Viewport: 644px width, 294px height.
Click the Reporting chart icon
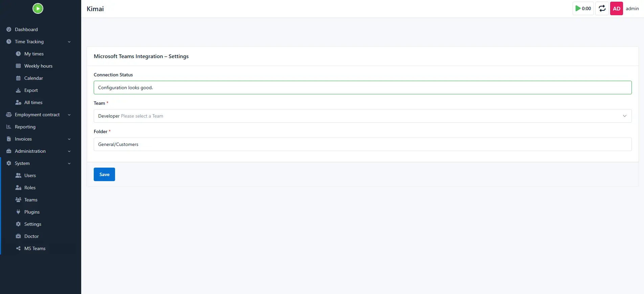pyautogui.click(x=9, y=127)
